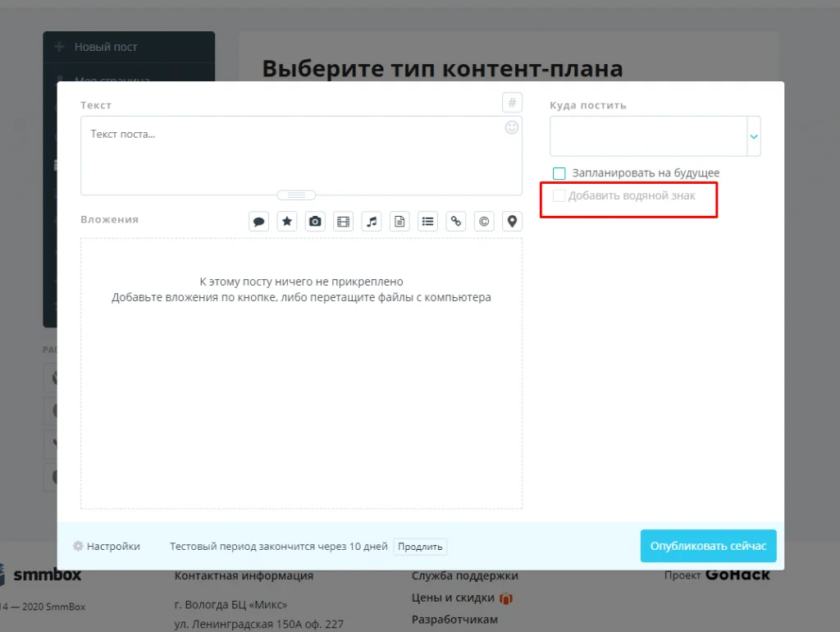Add location with map pin icon
The height and width of the screenshot is (632, 840).
[x=512, y=222]
